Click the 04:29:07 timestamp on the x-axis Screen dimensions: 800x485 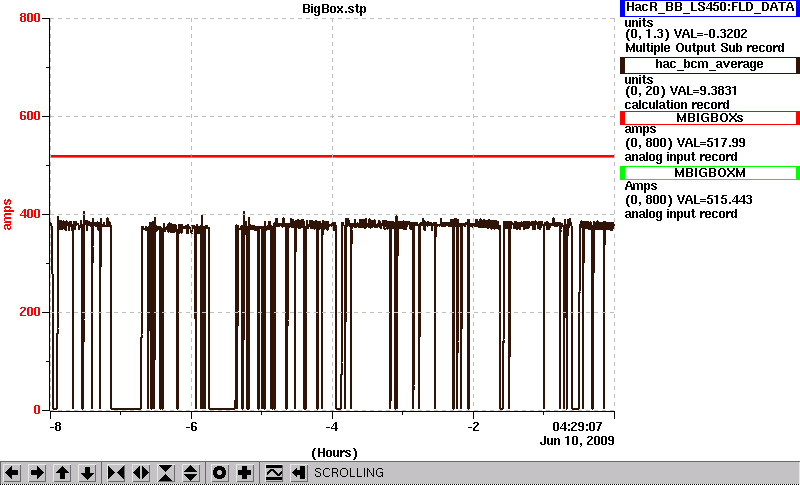pyautogui.click(x=577, y=426)
